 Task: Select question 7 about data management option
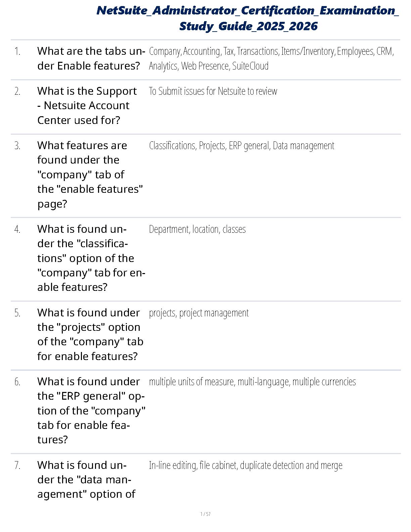(x=86, y=480)
